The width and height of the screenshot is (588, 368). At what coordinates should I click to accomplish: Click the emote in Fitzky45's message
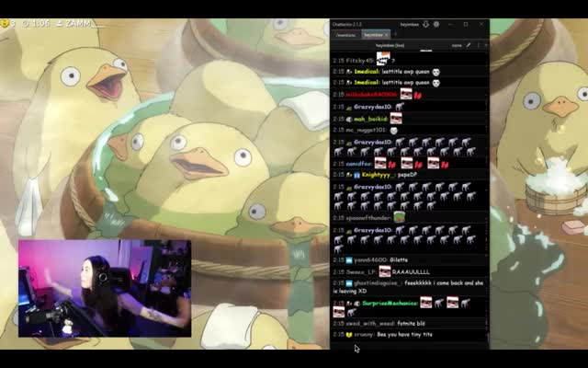tap(383, 59)
